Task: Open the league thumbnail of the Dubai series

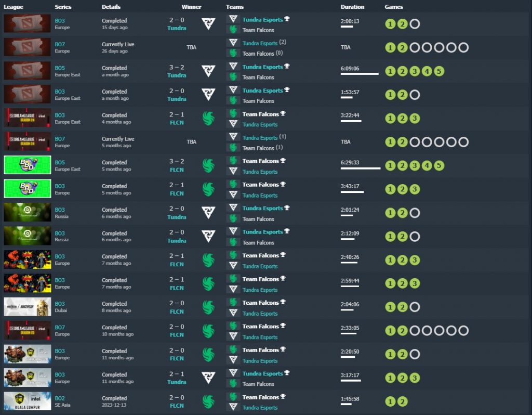Action: [28, 307]
